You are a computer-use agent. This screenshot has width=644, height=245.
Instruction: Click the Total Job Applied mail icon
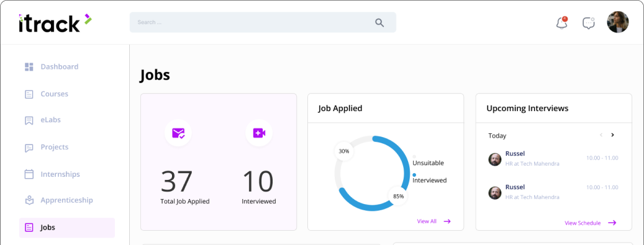[x=178, y=133]
